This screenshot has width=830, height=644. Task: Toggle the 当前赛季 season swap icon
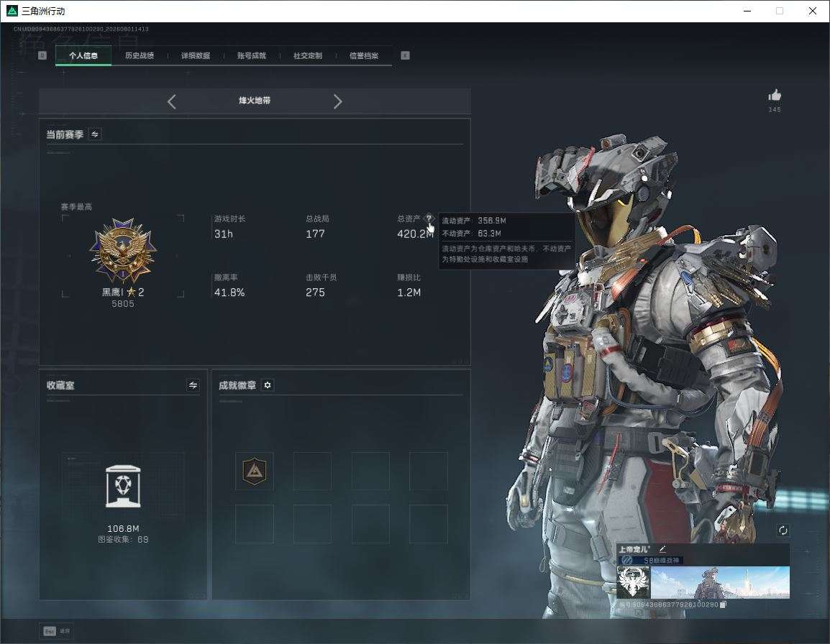(95, 134)
